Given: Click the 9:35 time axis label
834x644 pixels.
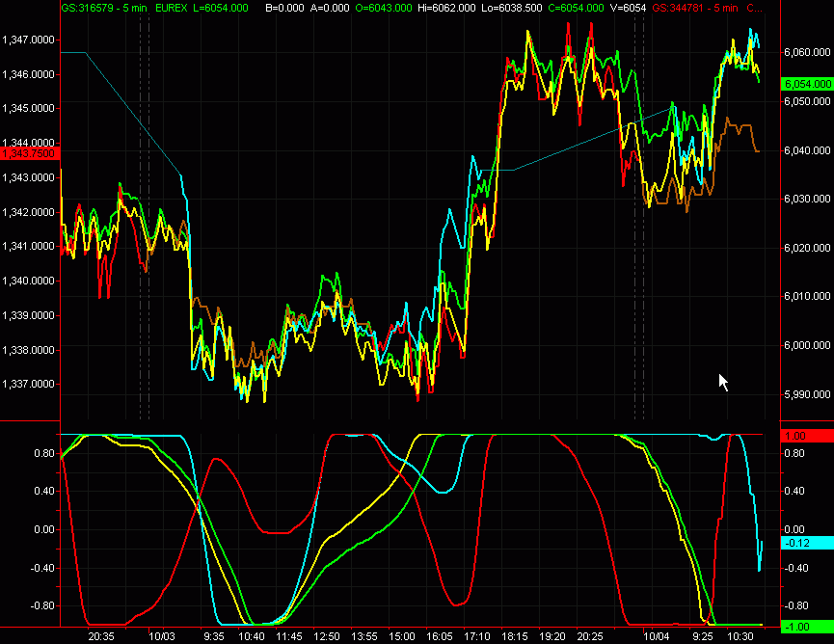Looking at the screenshot, I should point(214,636).
